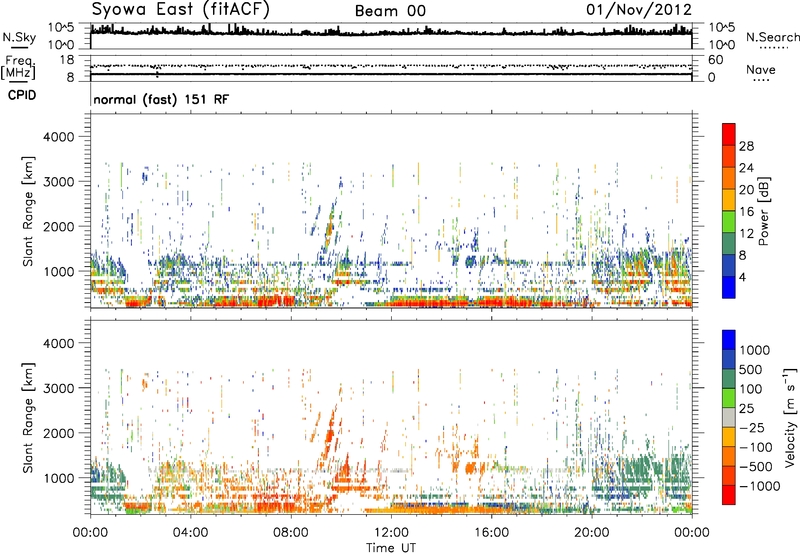Click the 'Time UT' axis title
800x554 pixels.
[391, 548]
